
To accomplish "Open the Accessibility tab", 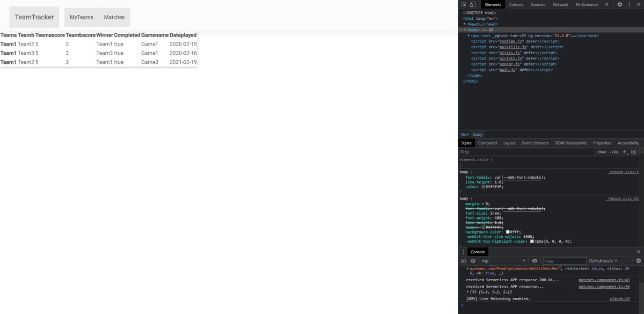I will tap(628, 143).
